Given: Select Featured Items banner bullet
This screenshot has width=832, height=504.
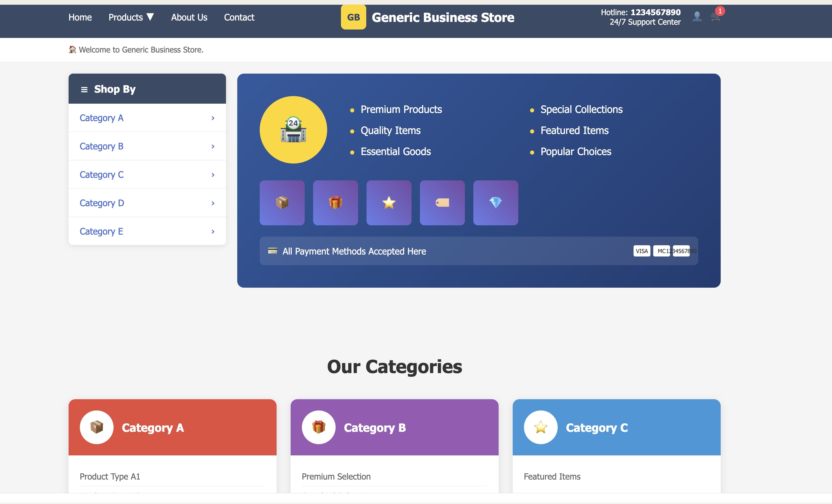Looking at the screenshot, I should (x=574, y=131).
